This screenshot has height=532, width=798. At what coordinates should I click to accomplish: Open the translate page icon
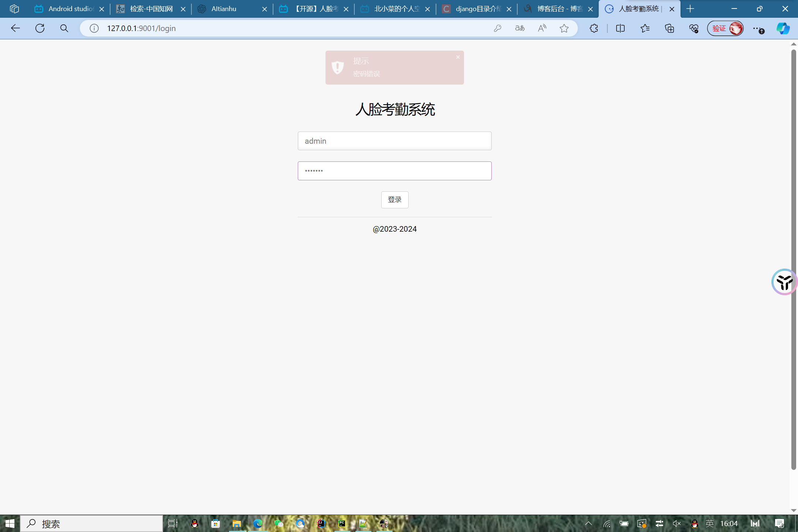coord(519,28)
